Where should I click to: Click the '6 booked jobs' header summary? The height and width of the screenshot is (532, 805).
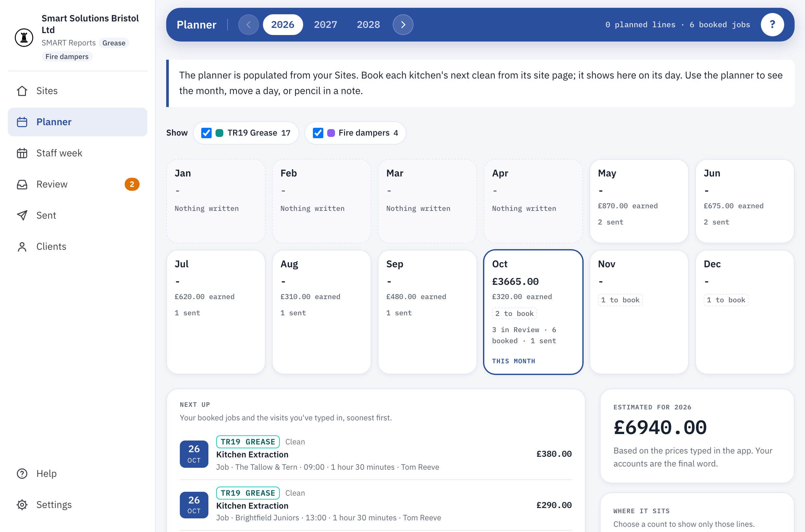pos(720,25)
